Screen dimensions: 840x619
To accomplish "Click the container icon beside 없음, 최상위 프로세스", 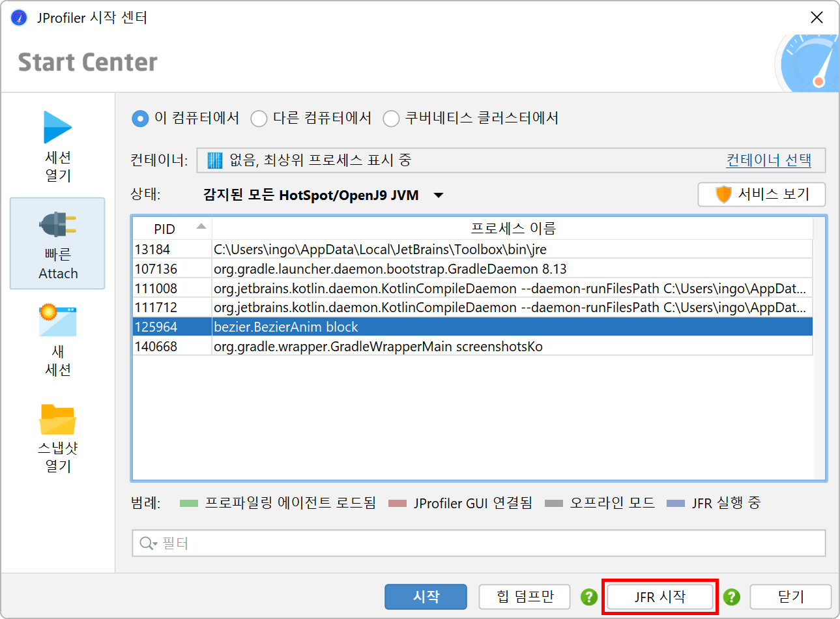I will 215,160.
